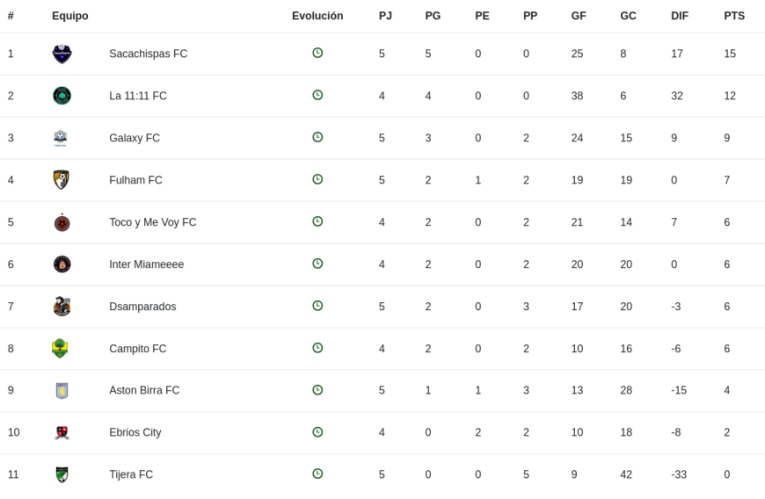The height and width of the screenshot is (499, 765).
Task: Open the Inter Miameeee team link
Action: coord(147,264)
